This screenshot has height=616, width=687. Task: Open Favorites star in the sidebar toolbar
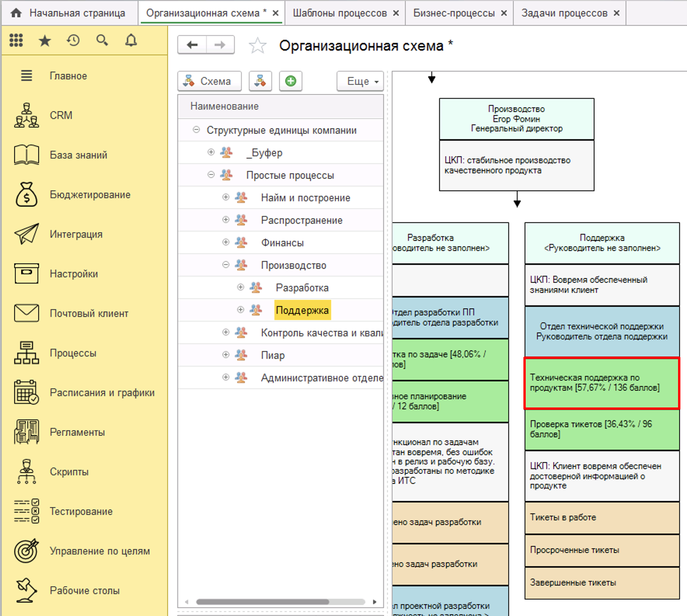click(45, 40)
